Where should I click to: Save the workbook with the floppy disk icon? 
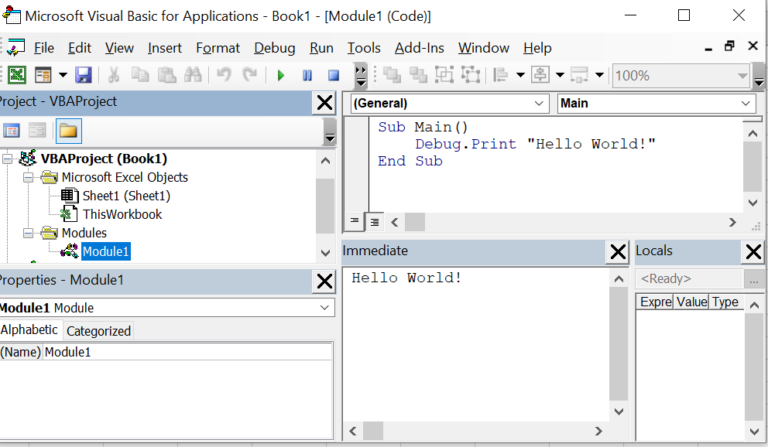click(83, 75)
